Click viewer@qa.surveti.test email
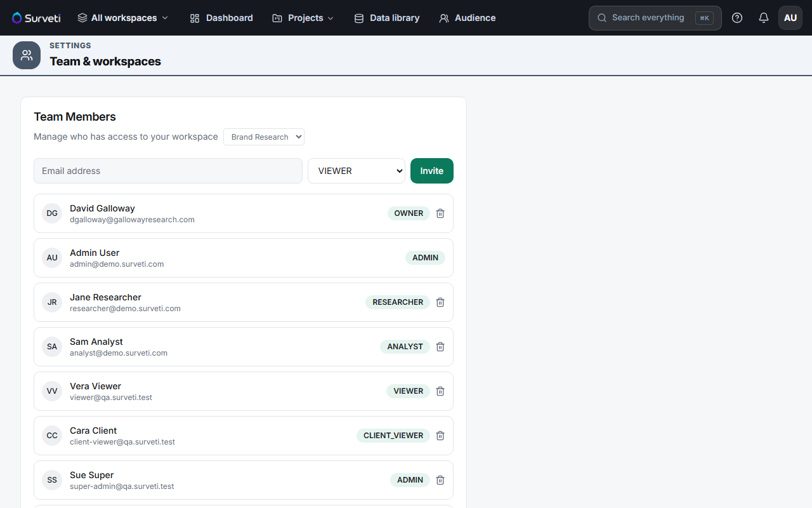The width and height of the screenshot is (812, 508). (x=111, y=398)
